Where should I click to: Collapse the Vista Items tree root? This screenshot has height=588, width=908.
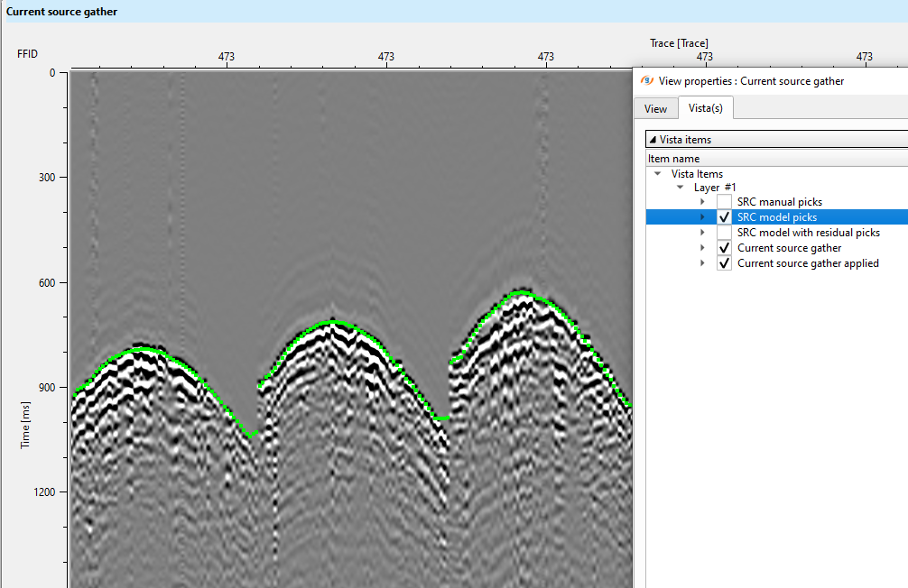pos(658,174)
